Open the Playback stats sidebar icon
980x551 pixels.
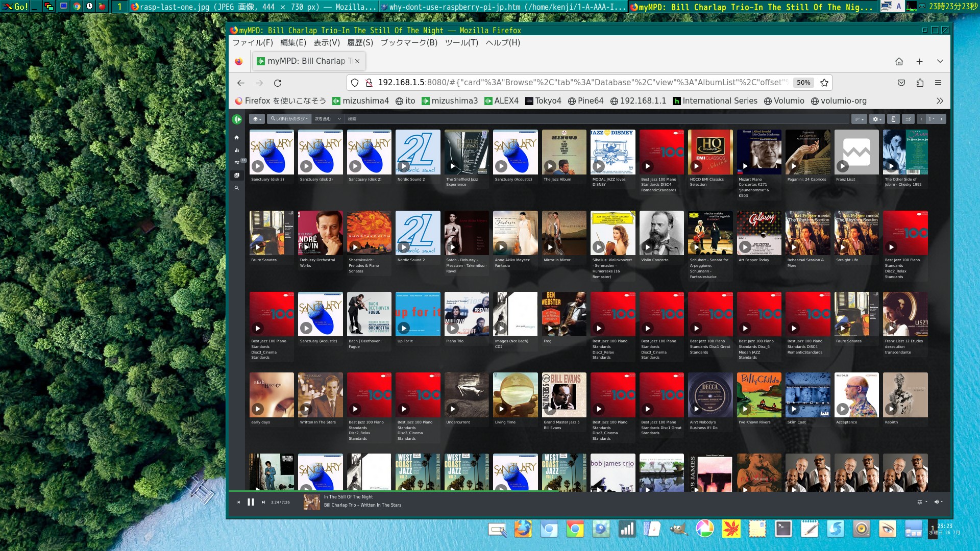pos(236,151)
